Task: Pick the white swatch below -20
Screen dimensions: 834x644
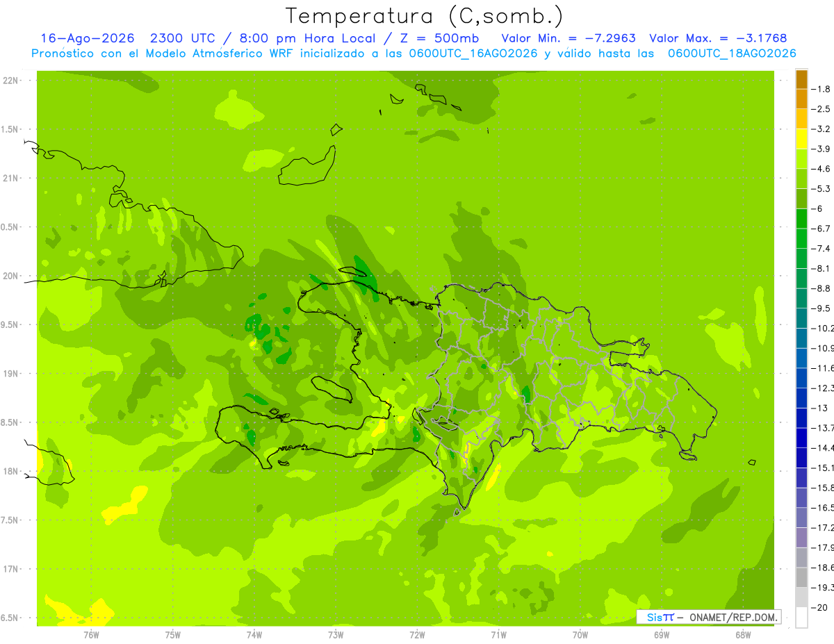Action: 801,617
